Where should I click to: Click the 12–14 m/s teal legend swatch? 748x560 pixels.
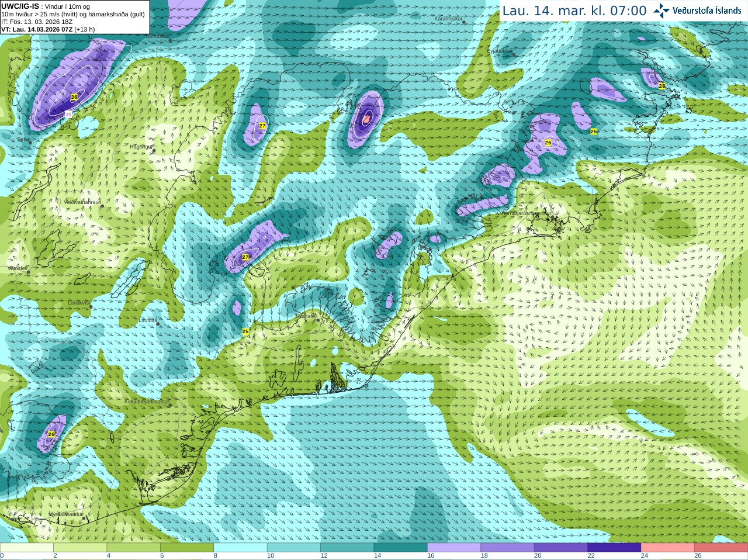coord(347,548)
